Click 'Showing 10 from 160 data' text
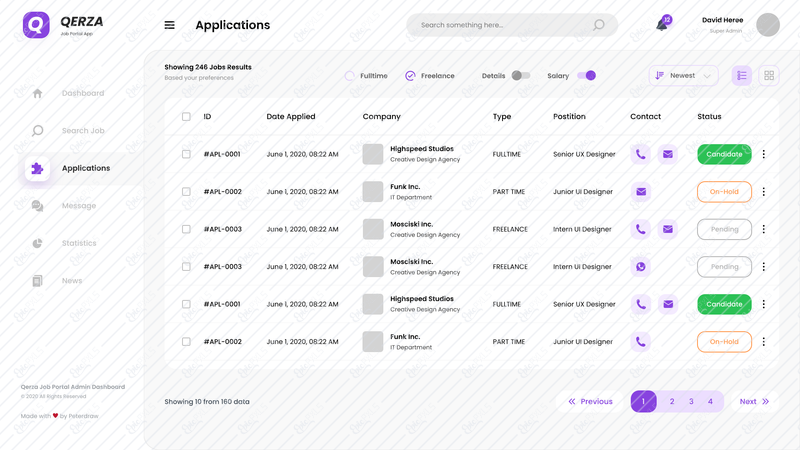 coord(207,402)
